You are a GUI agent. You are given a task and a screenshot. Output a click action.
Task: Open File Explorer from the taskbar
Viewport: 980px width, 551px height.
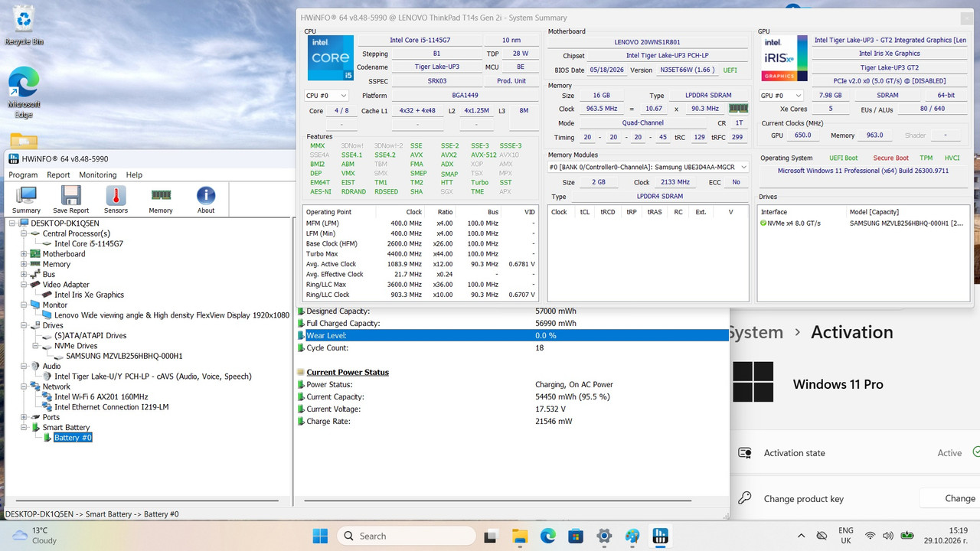(x=520, y=536)
